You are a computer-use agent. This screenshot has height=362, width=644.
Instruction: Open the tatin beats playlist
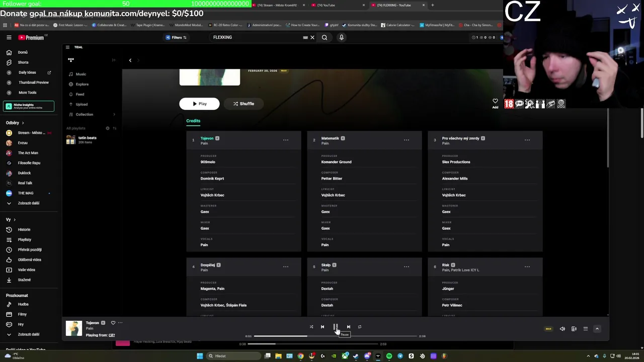click(91, 140)
